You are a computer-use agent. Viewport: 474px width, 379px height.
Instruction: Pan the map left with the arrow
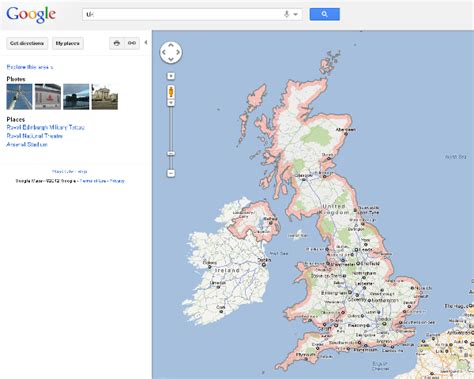[164, 52]
